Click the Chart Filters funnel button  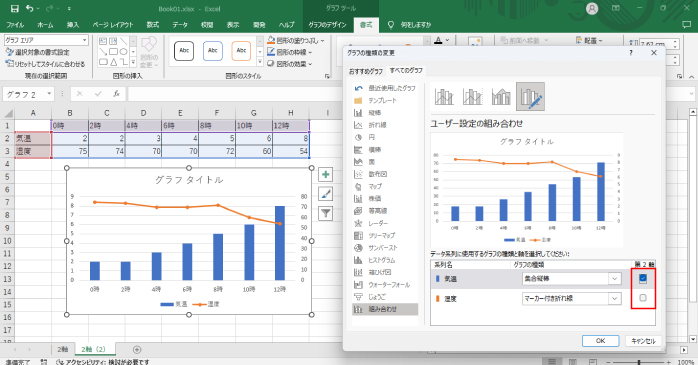[325, 214]
